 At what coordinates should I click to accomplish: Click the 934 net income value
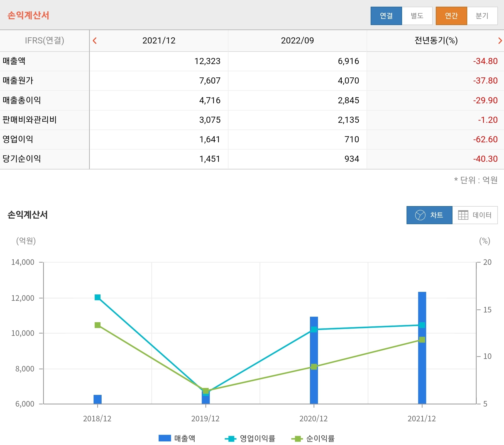pos(352,159)
